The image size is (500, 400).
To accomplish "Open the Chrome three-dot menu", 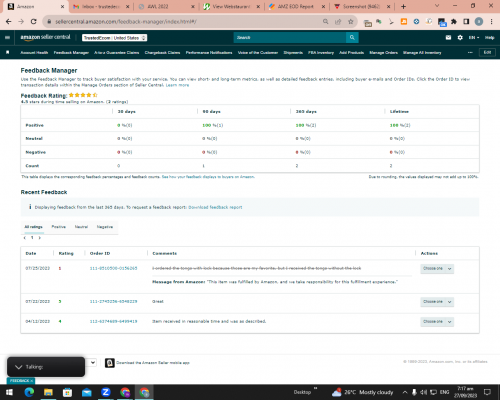I will point(492,22).
